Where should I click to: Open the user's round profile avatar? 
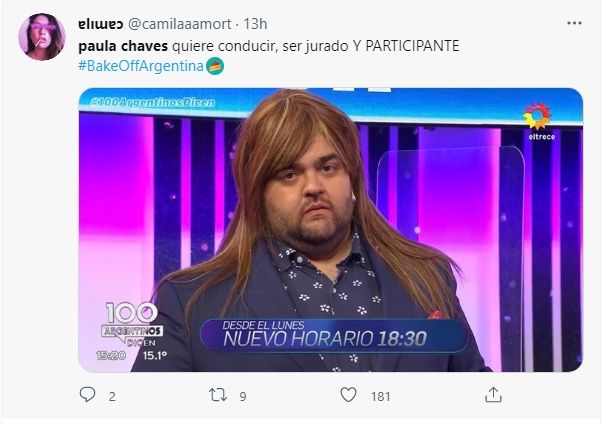(42, 37)
